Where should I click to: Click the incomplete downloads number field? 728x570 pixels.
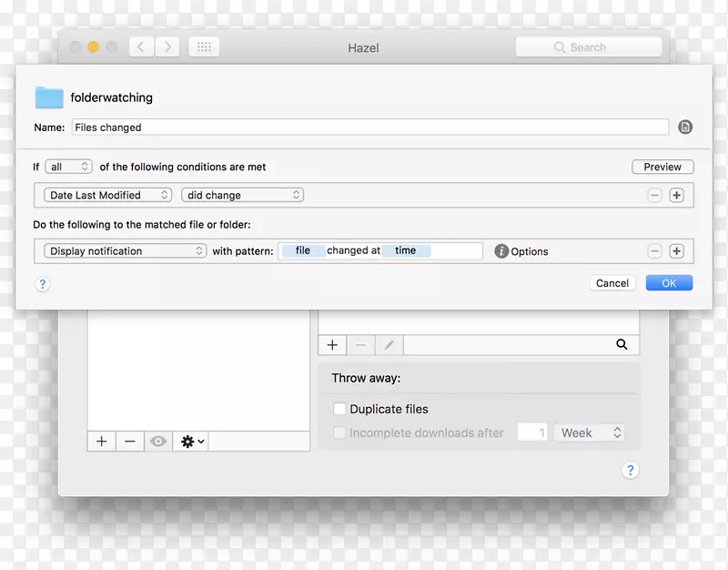(532, 433)
